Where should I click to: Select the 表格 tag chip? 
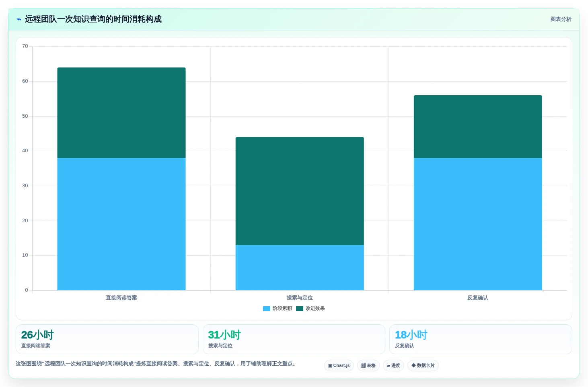(x=368, y=365)
